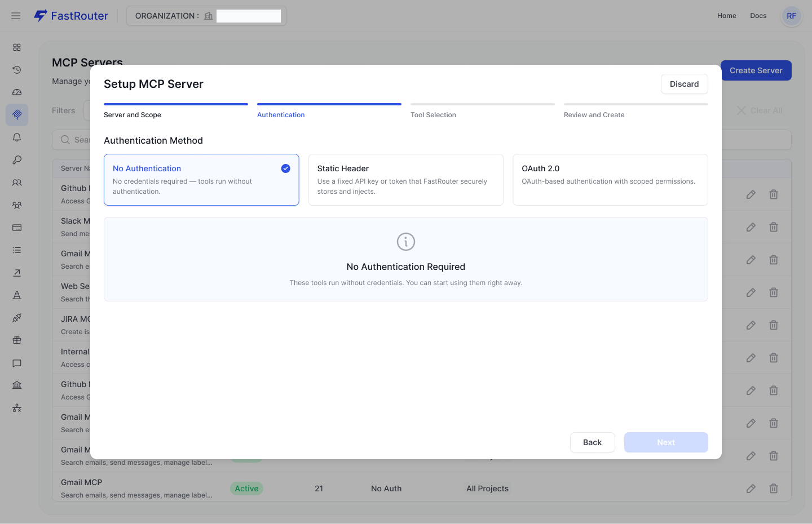Select the Static Header authentication method
This screenshot has width=812, height=524.
(405, 179)
